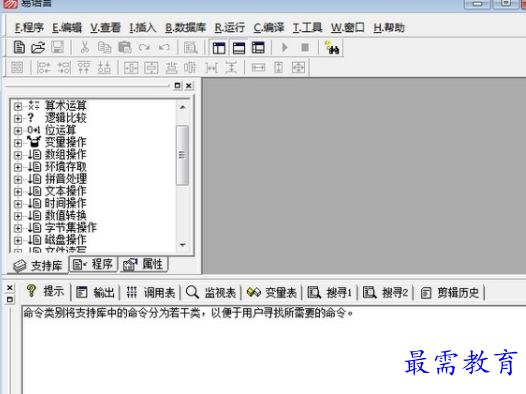The height and width of the screenshot is (394, 526).
Task: Click the Run play button
Action: [x=285, y=48]
